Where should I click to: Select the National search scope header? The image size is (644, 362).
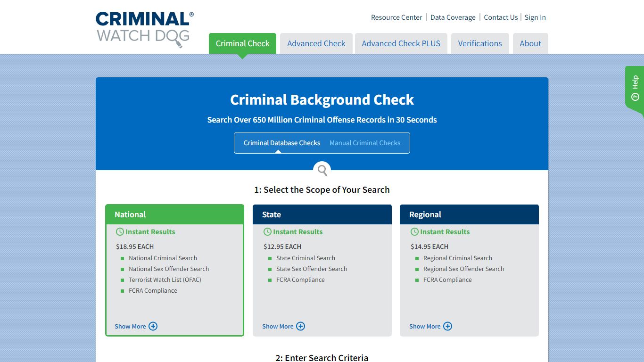click(x=175, y=214)
